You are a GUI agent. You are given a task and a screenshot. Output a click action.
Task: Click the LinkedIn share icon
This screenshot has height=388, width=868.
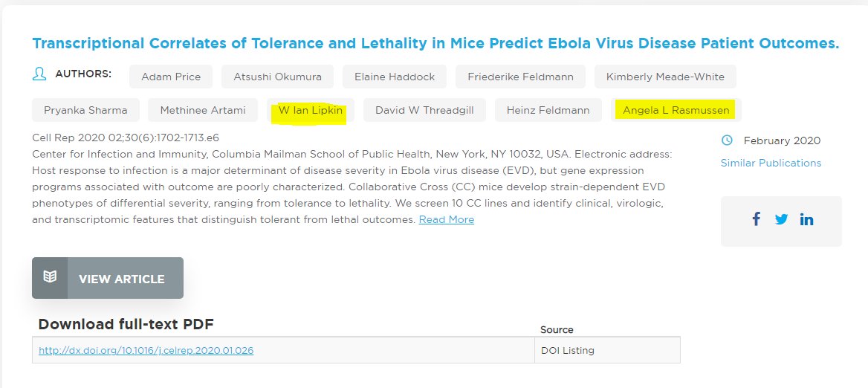(x=806, y=219)
